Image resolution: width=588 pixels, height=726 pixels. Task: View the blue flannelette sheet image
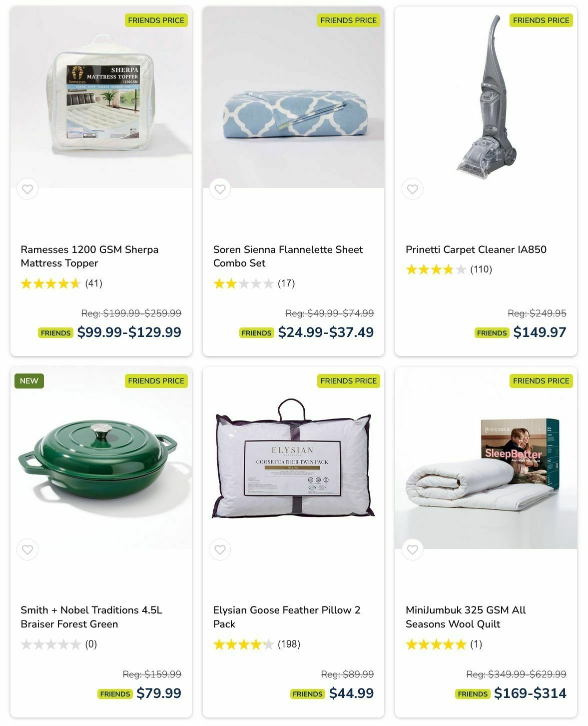pyautogui.click(x=293, y=97)
